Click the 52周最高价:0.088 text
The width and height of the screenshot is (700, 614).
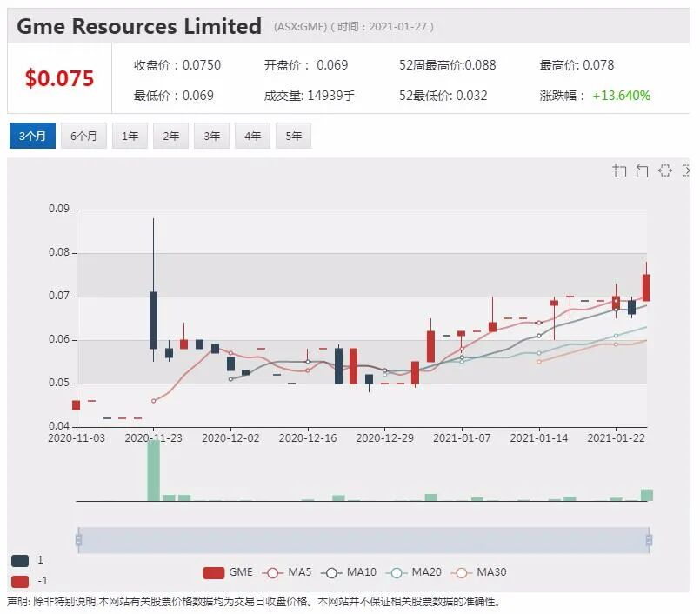click(x=447, y=65)
